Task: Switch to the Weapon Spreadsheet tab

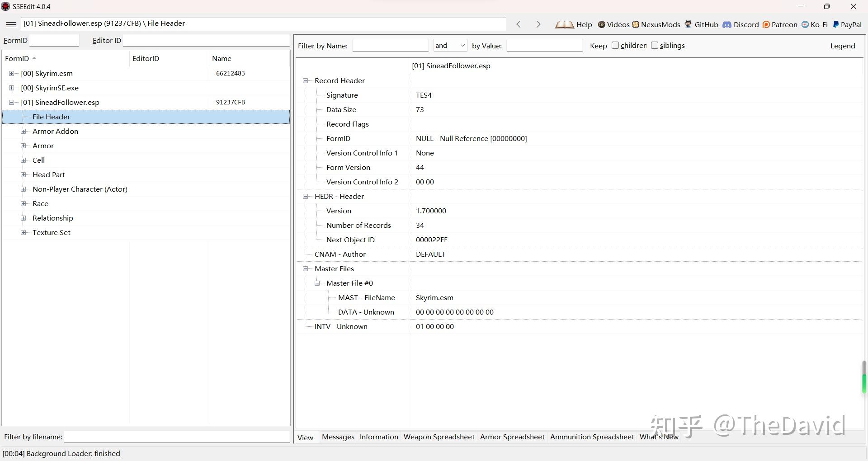Action: point(439,437)
